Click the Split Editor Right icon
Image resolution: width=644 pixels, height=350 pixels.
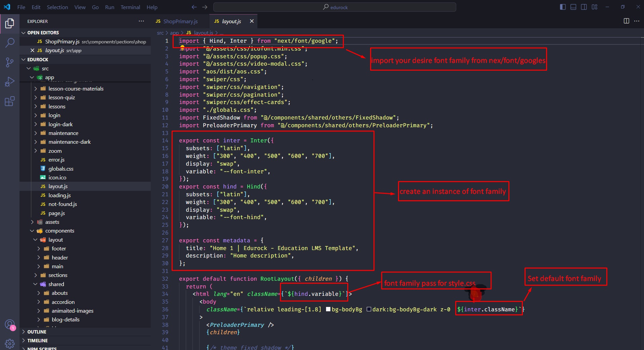pos(626,21)
